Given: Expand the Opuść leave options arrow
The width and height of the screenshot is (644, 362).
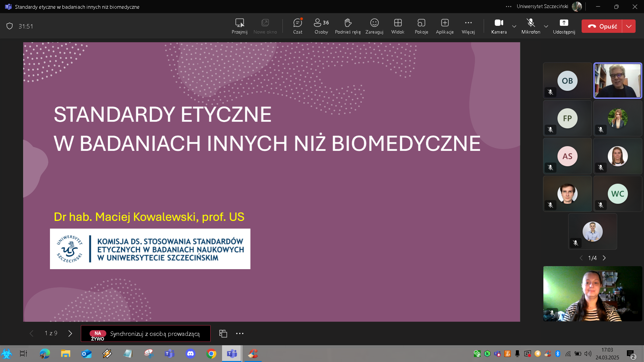Looking at the screenshot, I should [629, 26].
